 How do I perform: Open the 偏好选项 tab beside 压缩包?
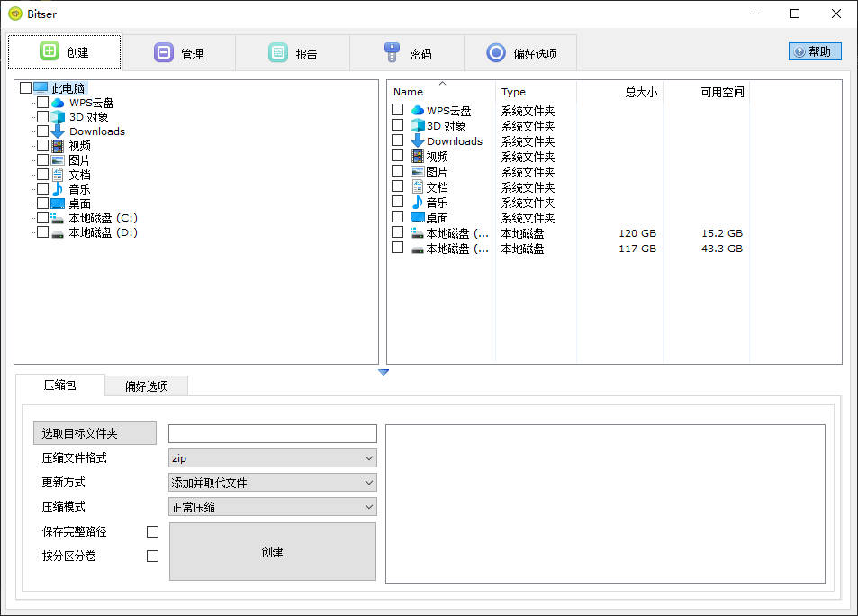click(146, 386)
